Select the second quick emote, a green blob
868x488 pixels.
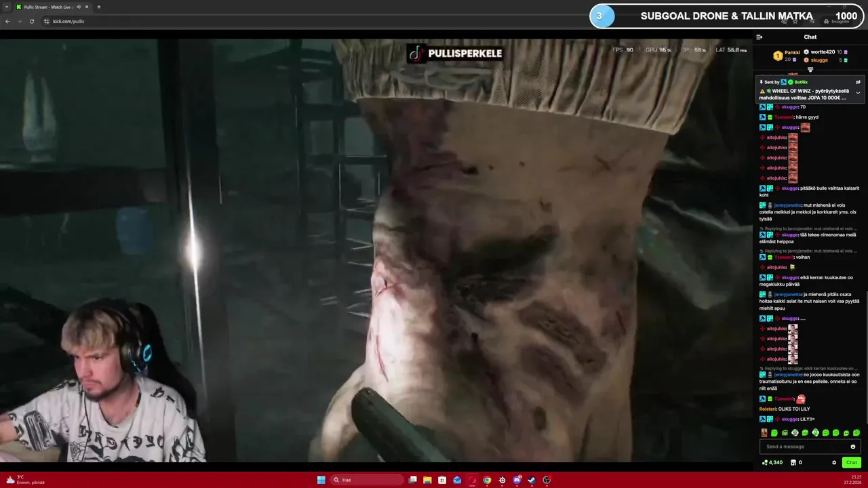[774, 432]
